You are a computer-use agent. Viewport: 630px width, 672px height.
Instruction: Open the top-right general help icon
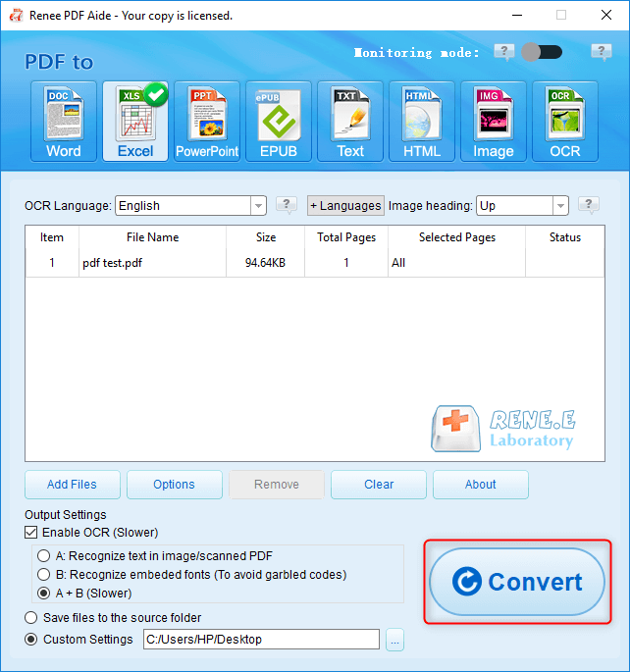click(602, 52)
